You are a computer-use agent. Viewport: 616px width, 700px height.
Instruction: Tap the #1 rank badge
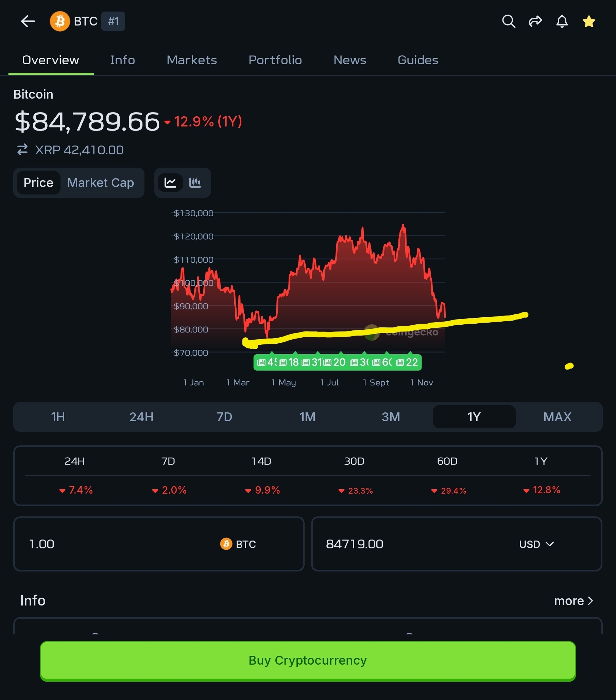tap(113, 21)
